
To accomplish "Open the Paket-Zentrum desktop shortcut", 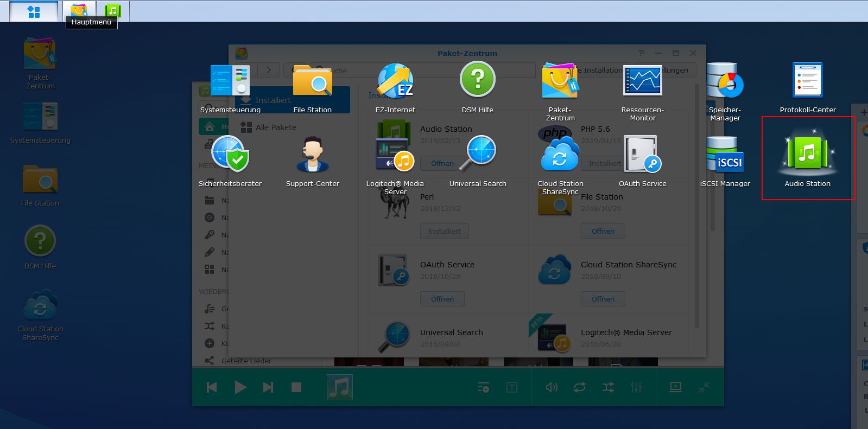I will coord(40,63).
